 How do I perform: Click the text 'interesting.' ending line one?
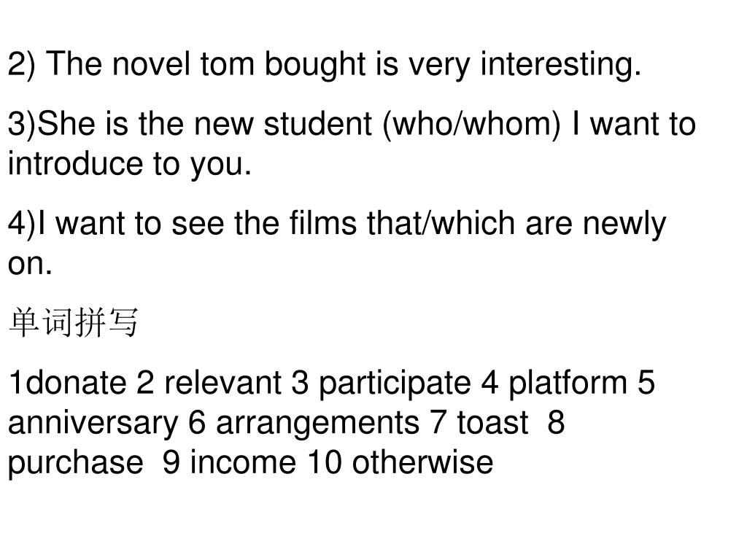point(561,65)
